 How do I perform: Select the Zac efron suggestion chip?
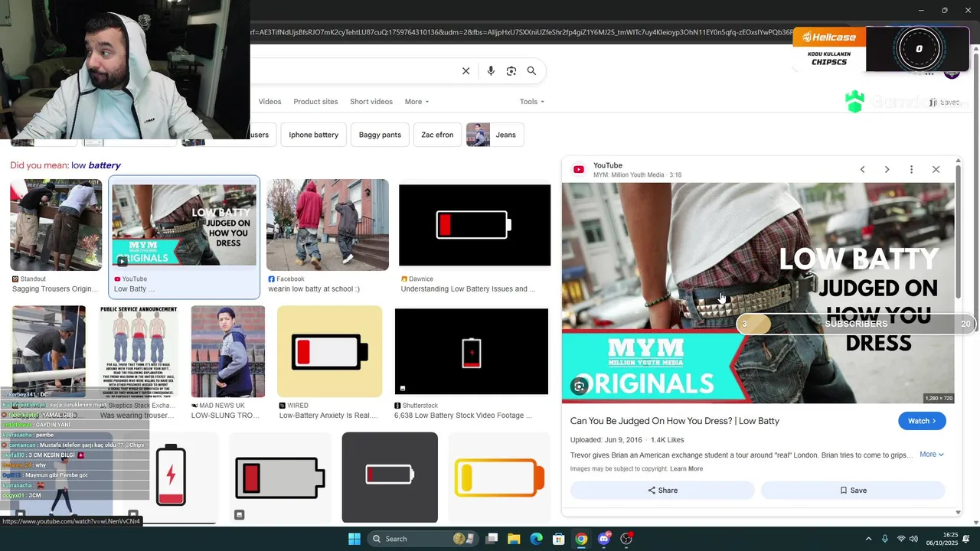437,135
